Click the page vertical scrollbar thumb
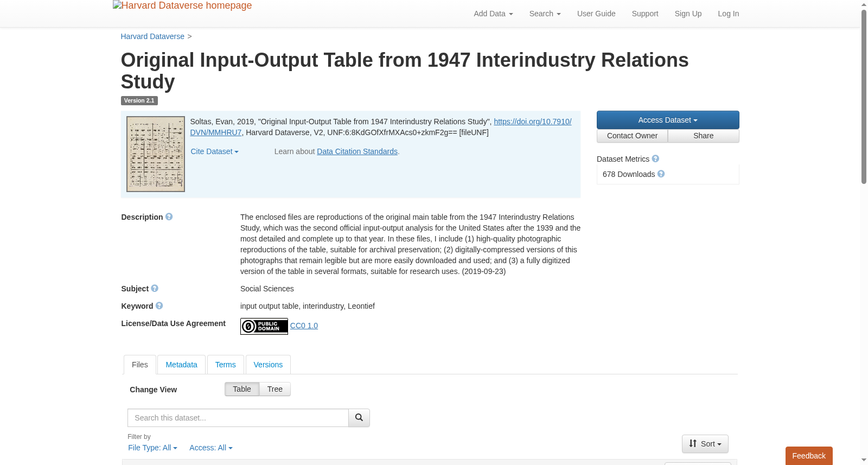The width and height of the screenshot is (868, 465). 864,97
